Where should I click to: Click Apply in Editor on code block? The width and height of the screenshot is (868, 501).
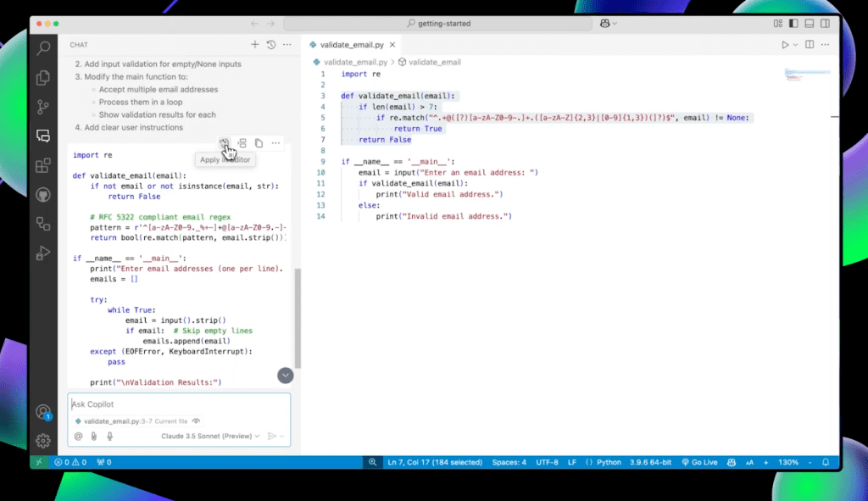pyautogui.click(x=224, y=142)
